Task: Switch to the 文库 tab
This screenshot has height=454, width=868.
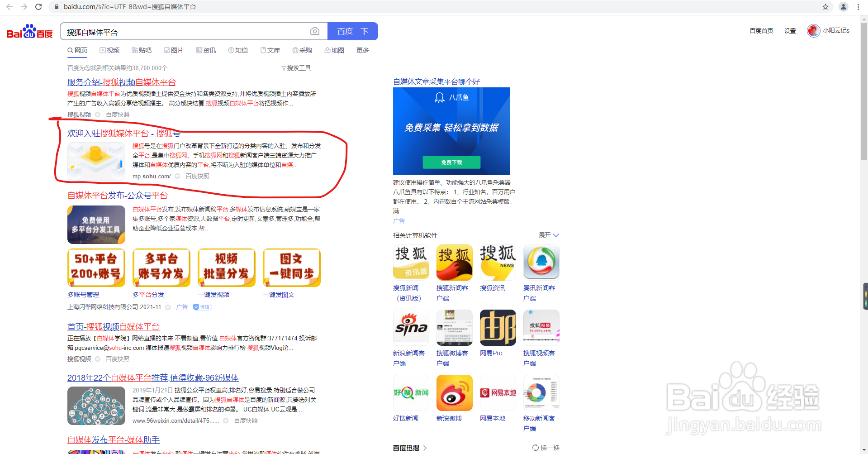Action: coord(270,50)
